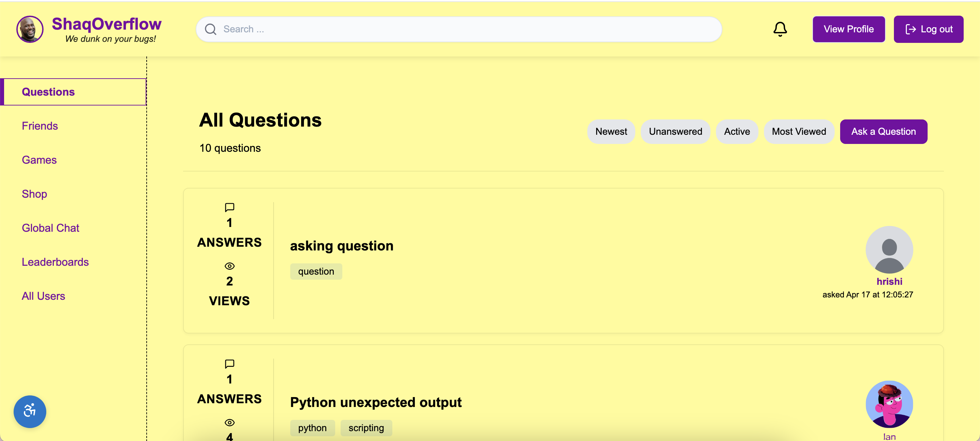
Task: Click the '10 questions' count text
Action: pos(230,148)
